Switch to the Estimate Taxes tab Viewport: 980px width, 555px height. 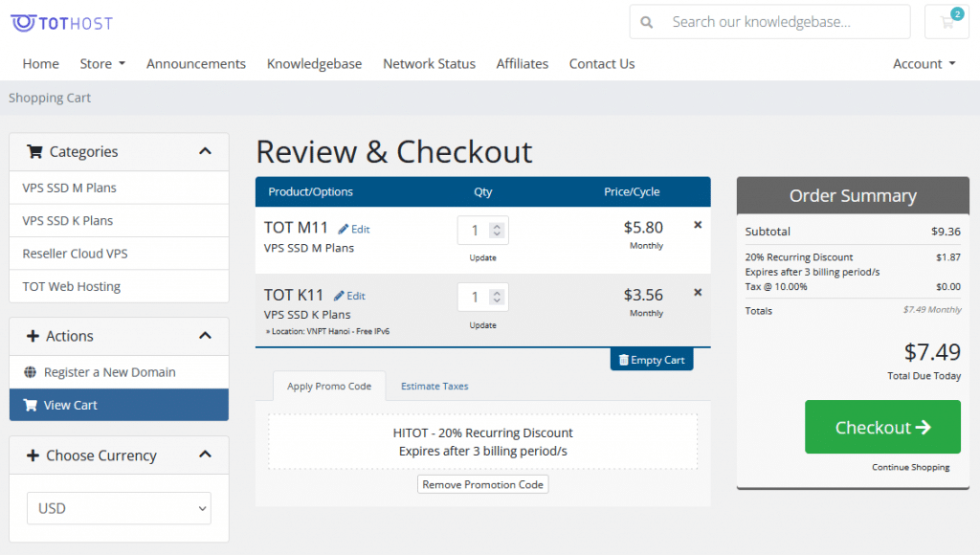point(434,387)
